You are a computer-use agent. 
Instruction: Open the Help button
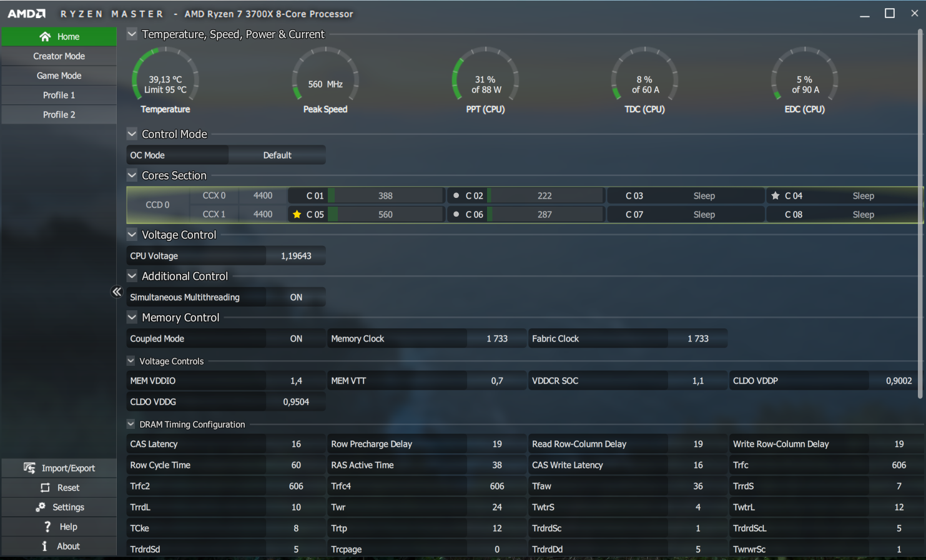tap(59, 526)
